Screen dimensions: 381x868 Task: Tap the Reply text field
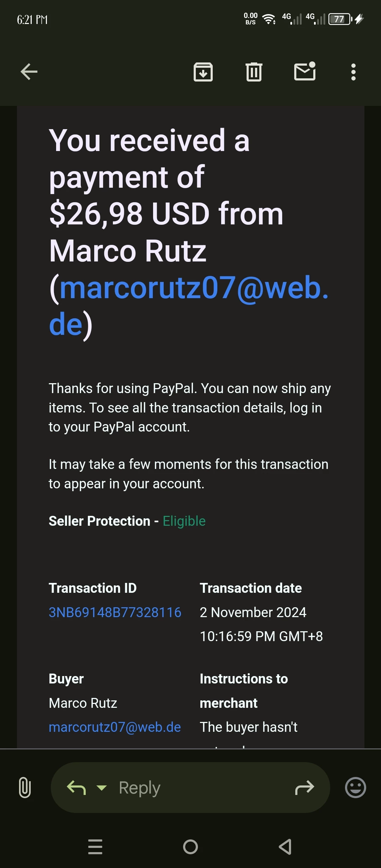tap(190, 788)
